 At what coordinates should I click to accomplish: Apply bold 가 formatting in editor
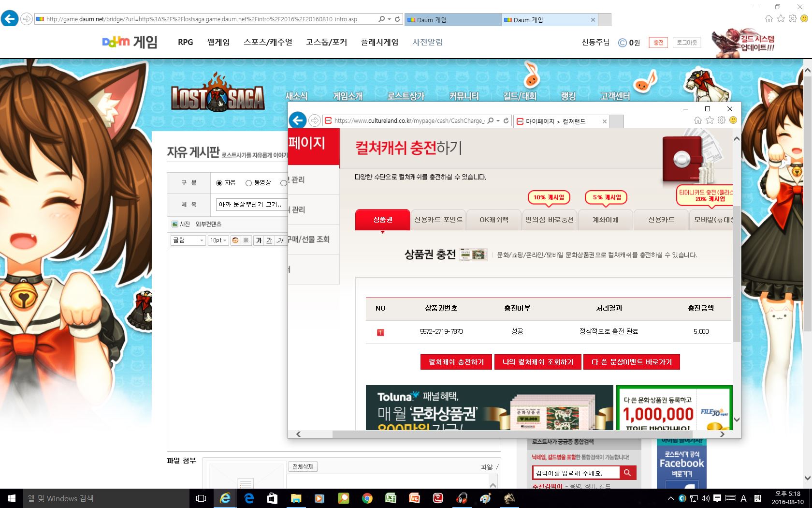click(259, 240)
